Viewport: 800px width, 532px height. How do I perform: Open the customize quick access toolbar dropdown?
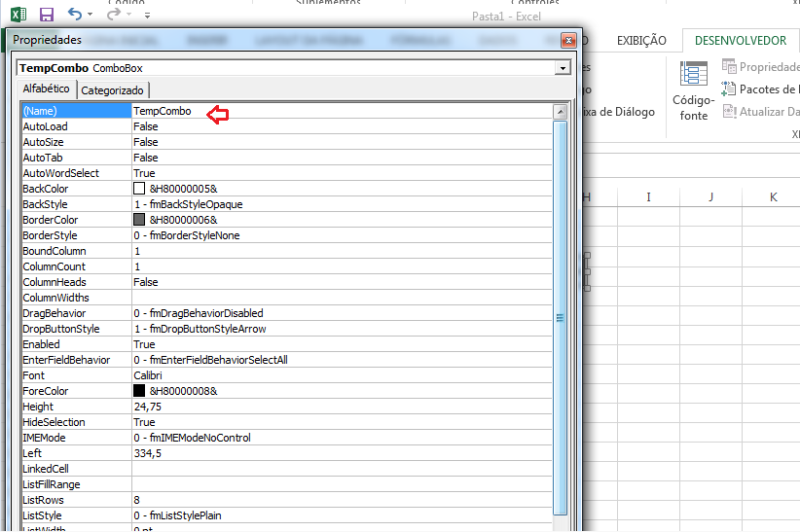tap(147, 16)
